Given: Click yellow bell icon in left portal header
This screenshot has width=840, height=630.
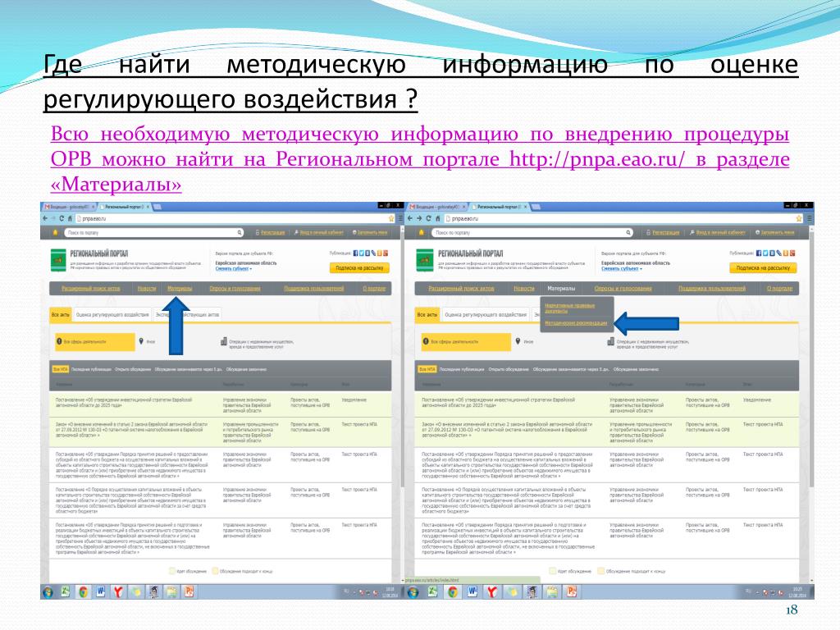Looking at the screenshot, I should tap(55, 232).
